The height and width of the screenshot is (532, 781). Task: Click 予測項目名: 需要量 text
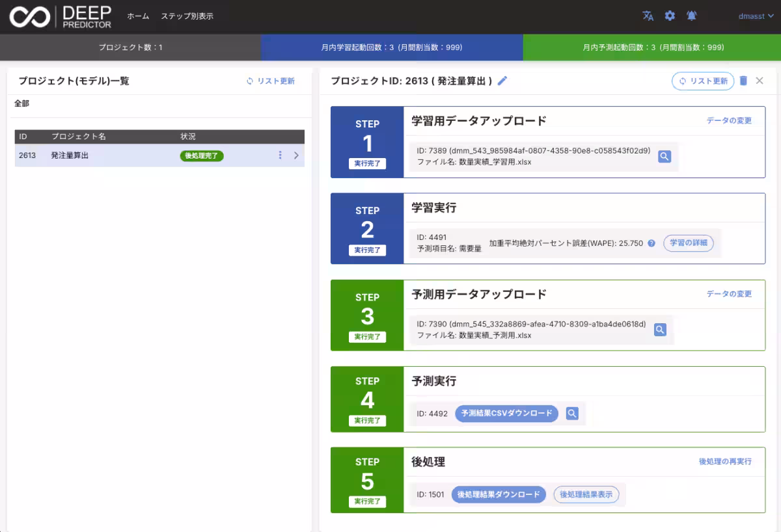449,249
